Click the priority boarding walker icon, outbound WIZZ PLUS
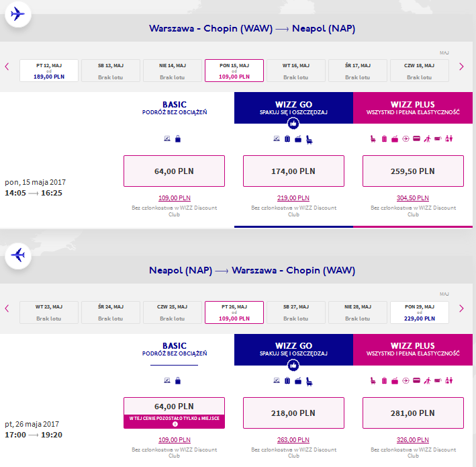 (x=428, y=139)
